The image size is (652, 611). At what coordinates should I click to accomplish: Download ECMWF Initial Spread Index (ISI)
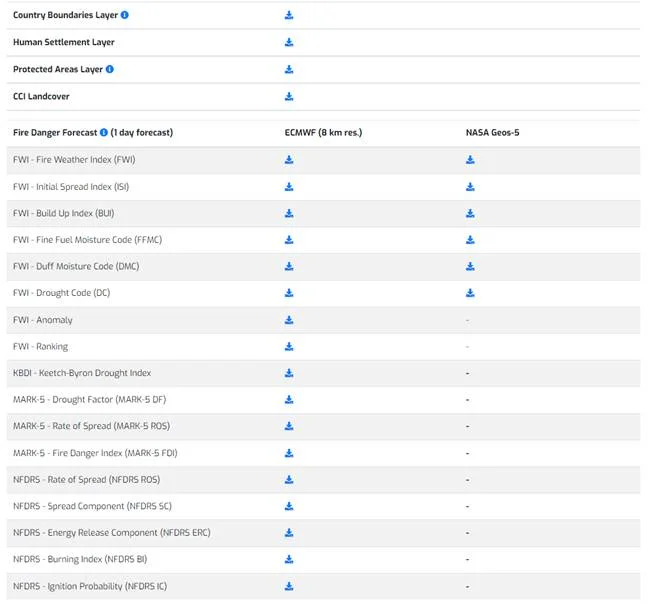[x=289, y=186]
